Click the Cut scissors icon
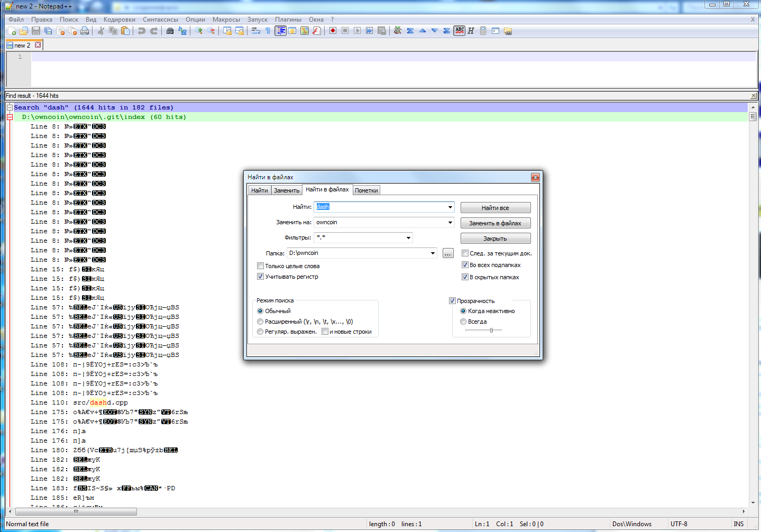This screenshot has width=761, height=532. click(100, 31)
